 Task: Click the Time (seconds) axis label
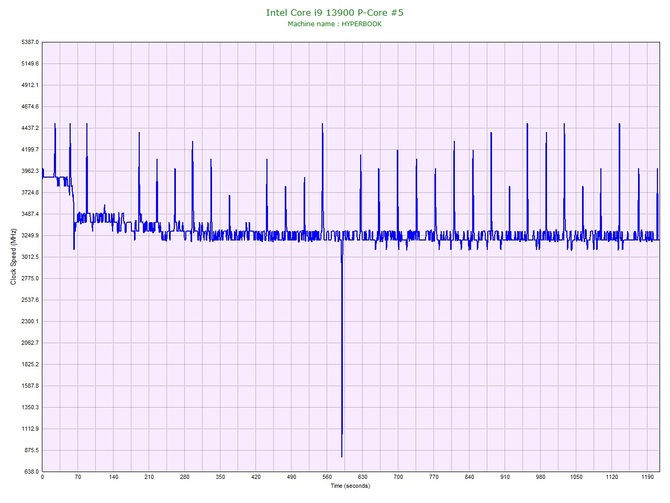click(x=350, y=486)
